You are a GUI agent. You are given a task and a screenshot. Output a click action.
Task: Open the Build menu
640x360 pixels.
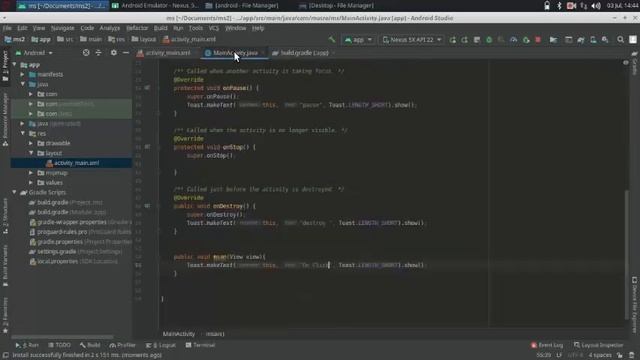(160, 28)
